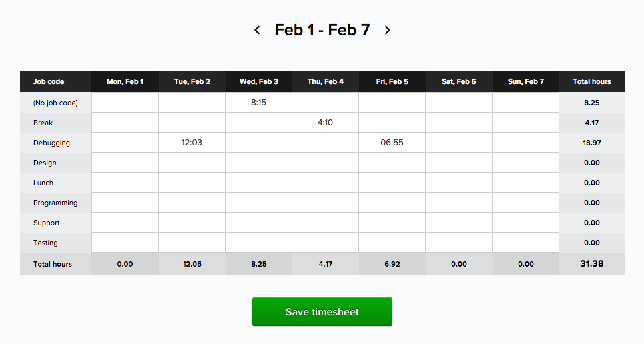Image resolution: width=644 pixels, height=344 pixels.
Task: Click the Support cell for Wed, Feb 3
Action: click(x=258, y=223)
